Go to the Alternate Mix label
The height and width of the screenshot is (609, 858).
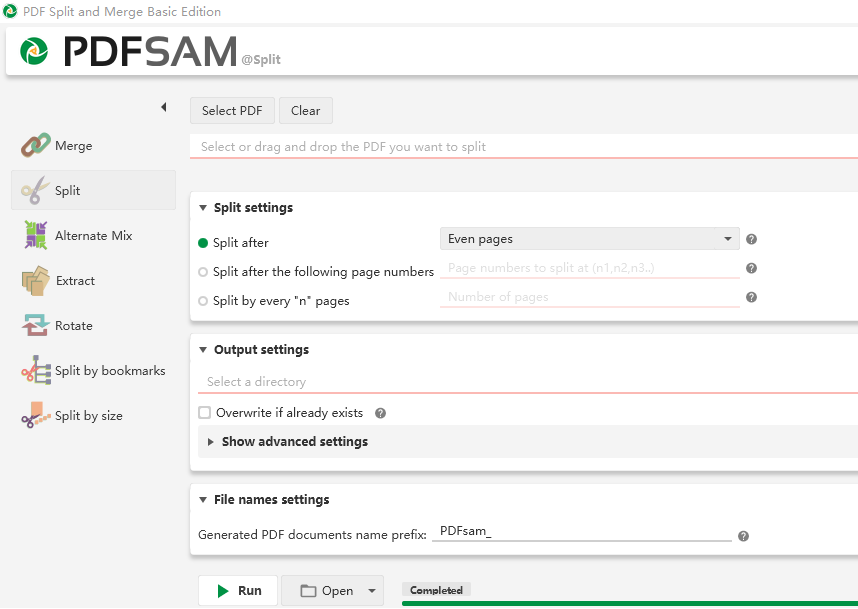click(x=94, y=236)
